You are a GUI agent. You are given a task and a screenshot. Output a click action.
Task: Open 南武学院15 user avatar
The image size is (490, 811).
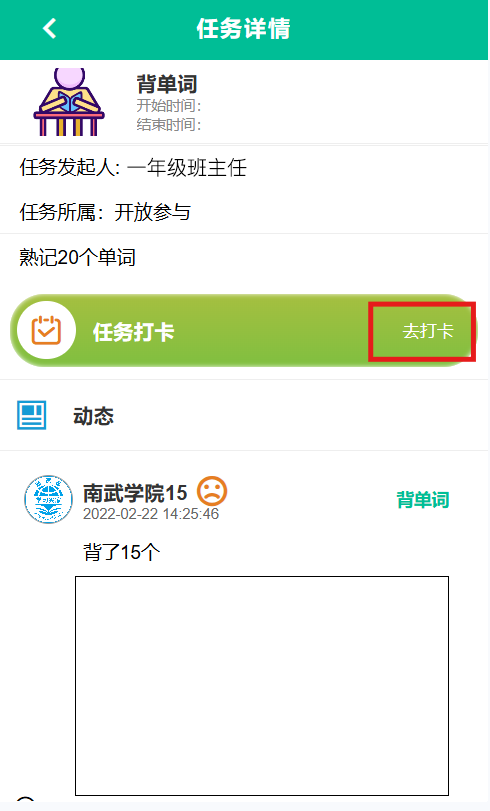tap(49, 499)
